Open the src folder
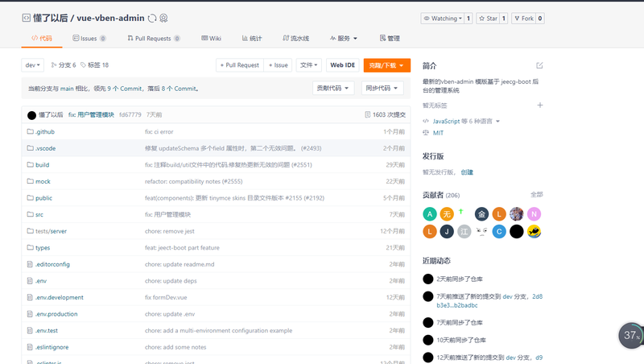Image resolution: width=644 pixels, height=364 pixels. tap(39, 214)
